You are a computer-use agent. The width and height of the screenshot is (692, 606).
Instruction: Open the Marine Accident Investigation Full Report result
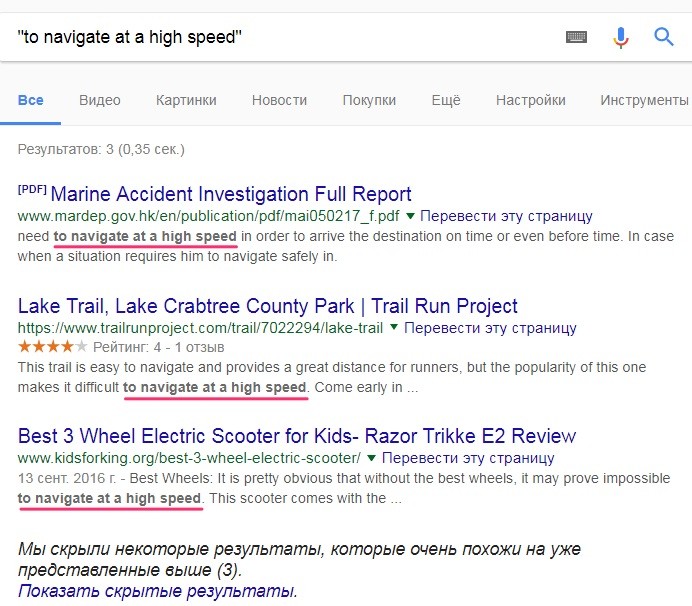(230, 194)
